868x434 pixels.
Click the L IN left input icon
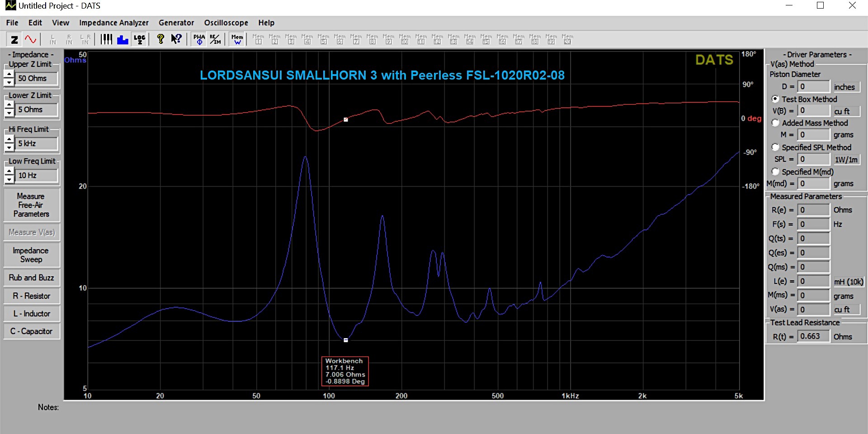coord(53,39)
